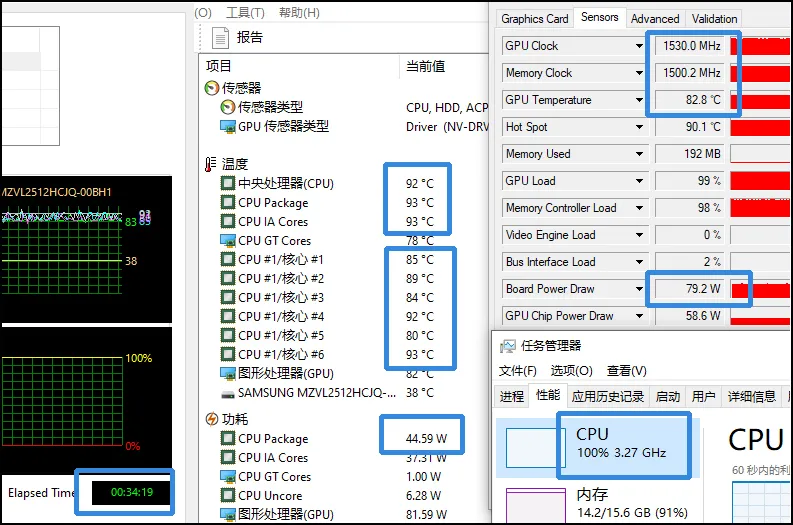Open the Bus Interface Load dropdown
793x525 pixels.
point(639,262)
